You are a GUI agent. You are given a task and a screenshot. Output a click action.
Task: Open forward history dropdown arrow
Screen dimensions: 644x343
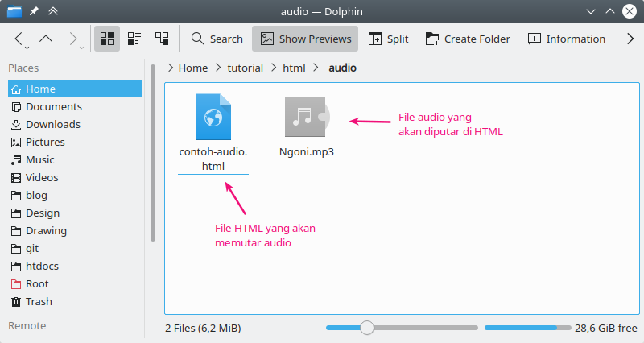[82, 48]
